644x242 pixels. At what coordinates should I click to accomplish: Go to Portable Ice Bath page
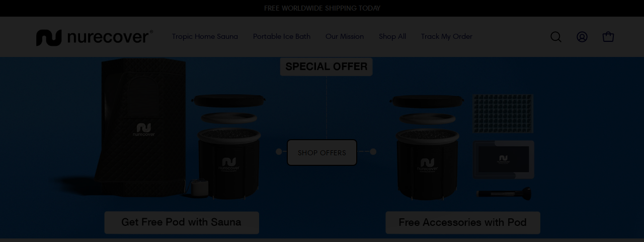point(282,36)
